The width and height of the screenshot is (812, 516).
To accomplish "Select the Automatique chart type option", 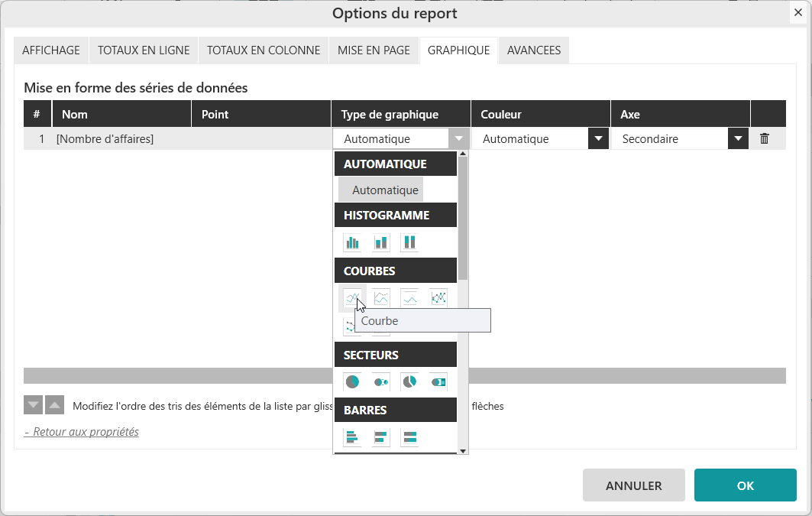I will point(385,190).
